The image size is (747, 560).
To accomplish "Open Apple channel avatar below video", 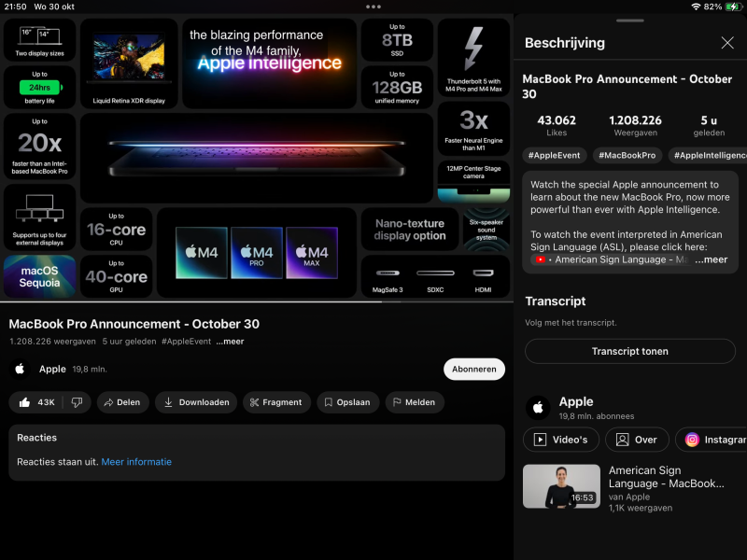I will point(20,369).
